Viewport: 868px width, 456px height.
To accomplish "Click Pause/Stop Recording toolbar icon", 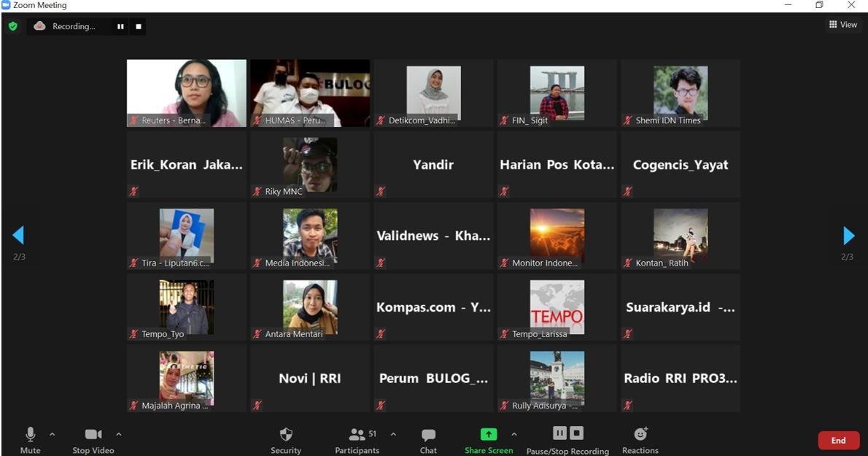I will click(x=568, y=433).
